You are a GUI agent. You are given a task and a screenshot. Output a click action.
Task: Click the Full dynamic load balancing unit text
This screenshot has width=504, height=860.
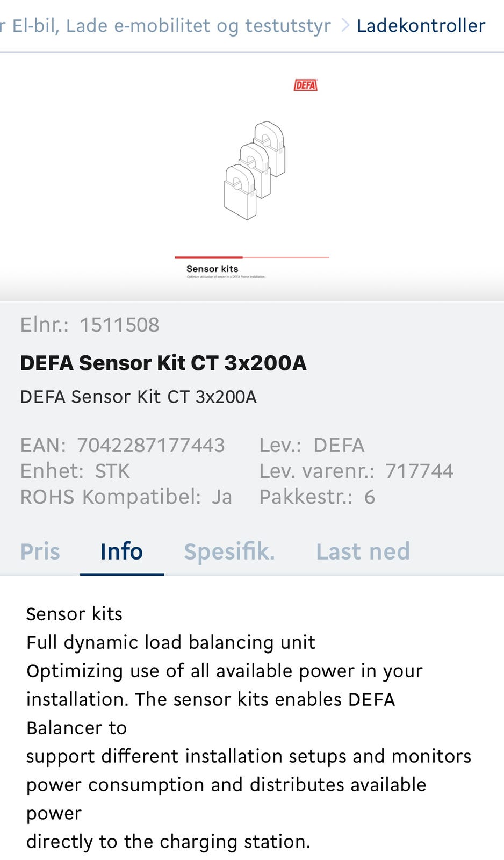tap(171, 642)
